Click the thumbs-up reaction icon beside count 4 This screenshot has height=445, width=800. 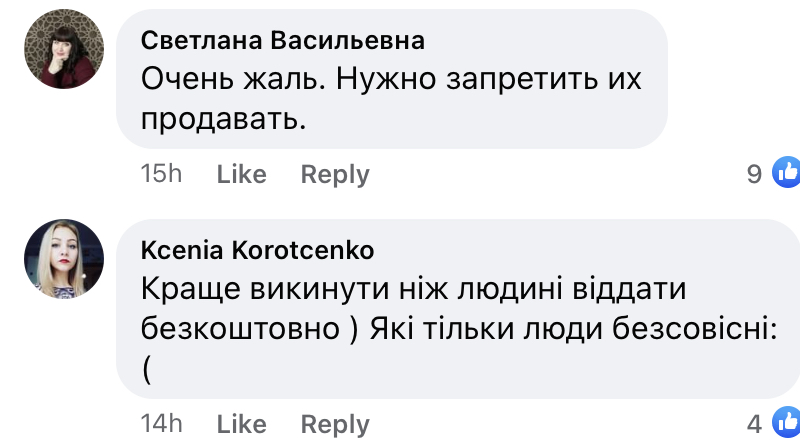[x=787, y=423]
